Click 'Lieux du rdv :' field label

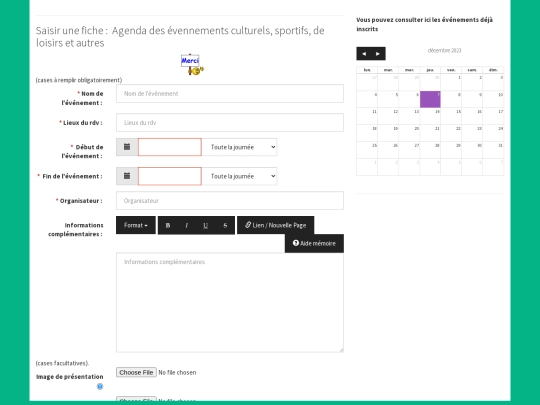(81, 123)
